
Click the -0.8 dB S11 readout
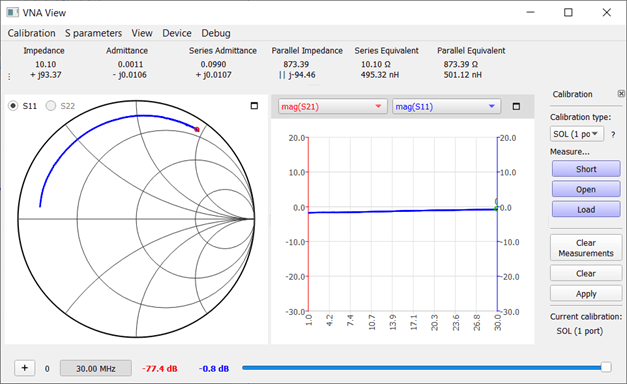coord(214,369)
